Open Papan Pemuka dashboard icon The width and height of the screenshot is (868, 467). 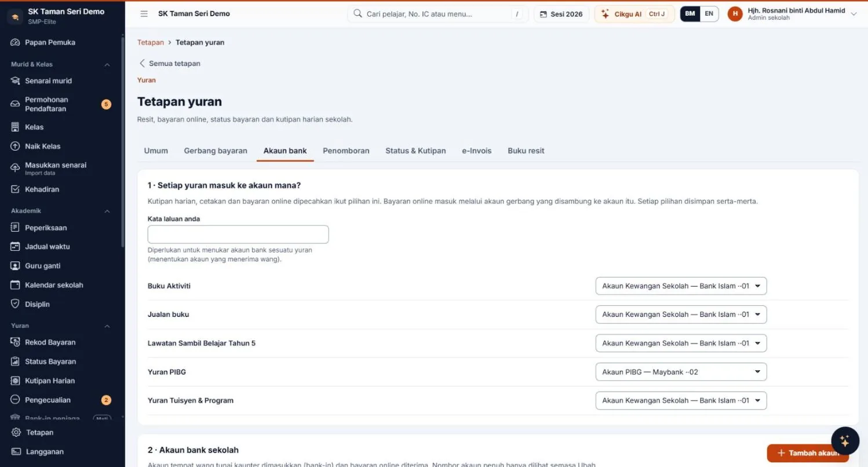16,42
